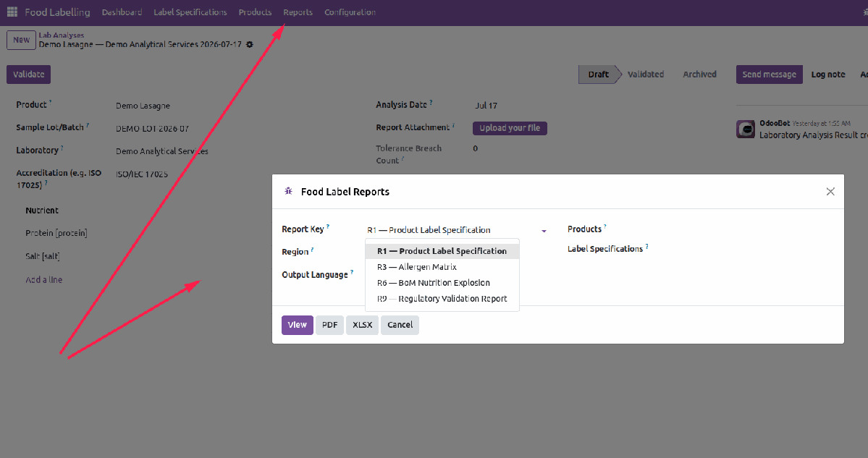This screenshot has width=868, height=458.
Task: Click the View button in dialog
Action: pos(298,326)
